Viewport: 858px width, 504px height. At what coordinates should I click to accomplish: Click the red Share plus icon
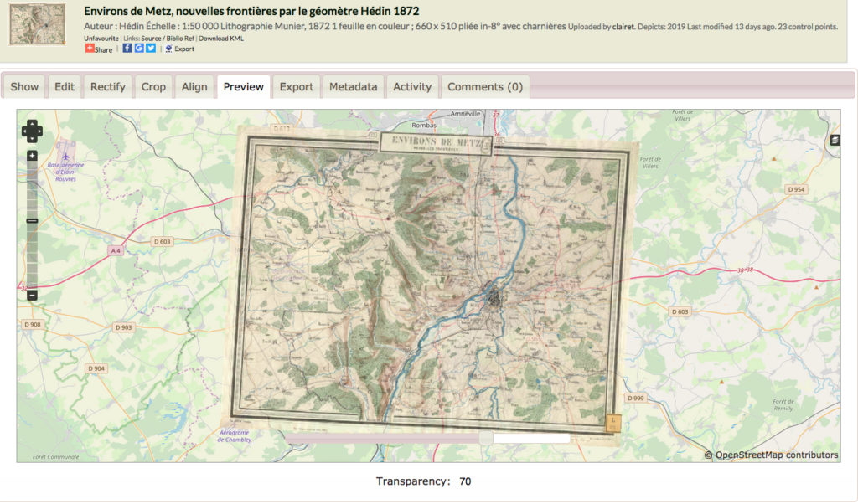pos(89,48)
